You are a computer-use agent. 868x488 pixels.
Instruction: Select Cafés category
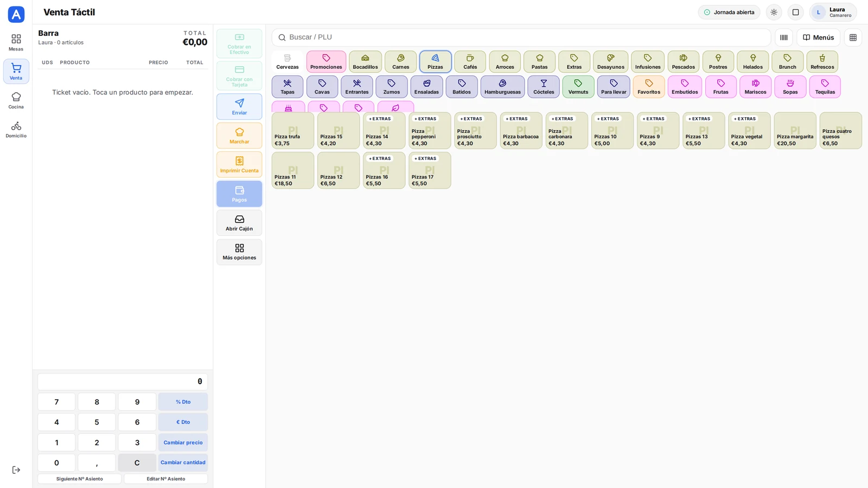470,62
